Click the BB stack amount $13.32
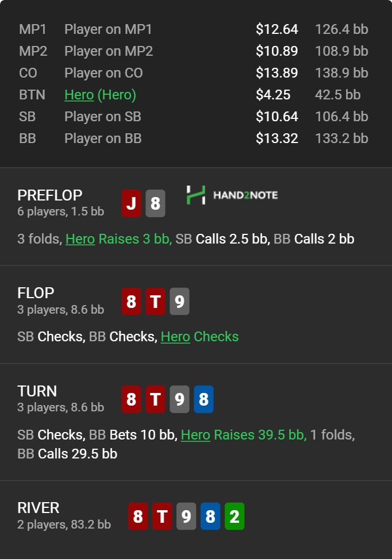 point(277,138)
